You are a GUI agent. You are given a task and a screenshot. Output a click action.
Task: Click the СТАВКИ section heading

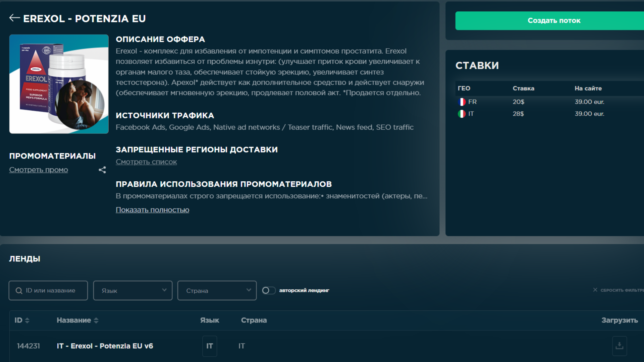point(477,66)
